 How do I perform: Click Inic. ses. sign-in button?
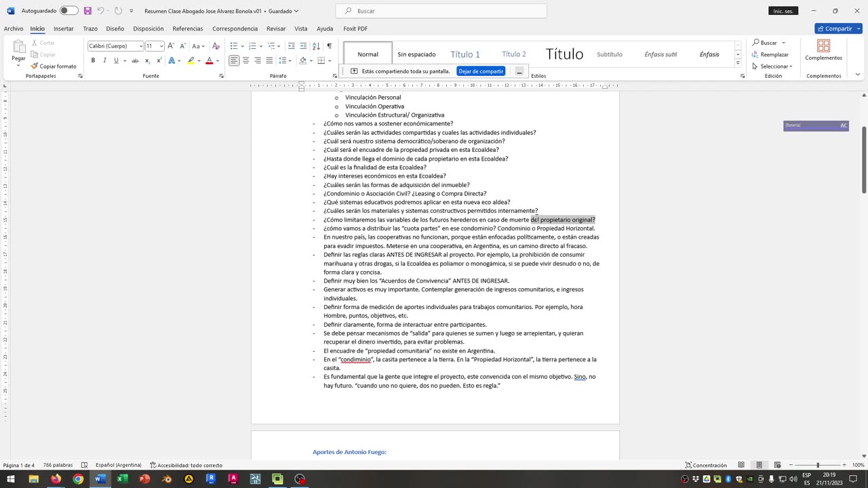click(783, 11)
